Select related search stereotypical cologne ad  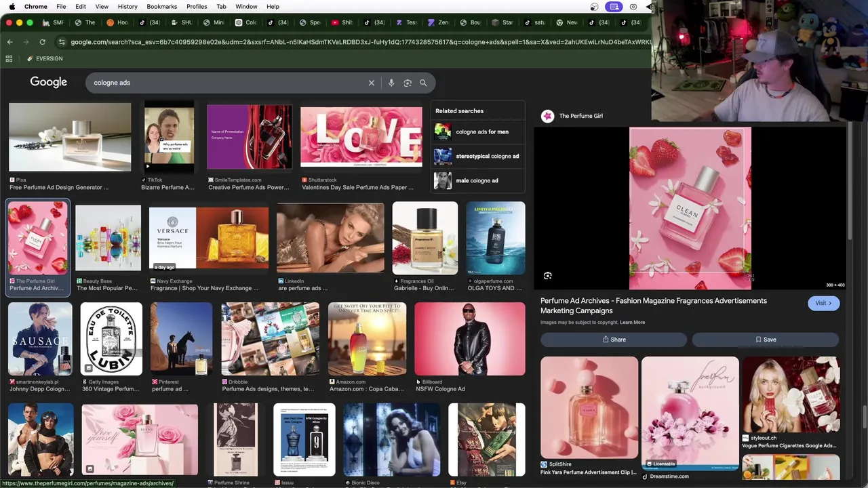point(478,156)
